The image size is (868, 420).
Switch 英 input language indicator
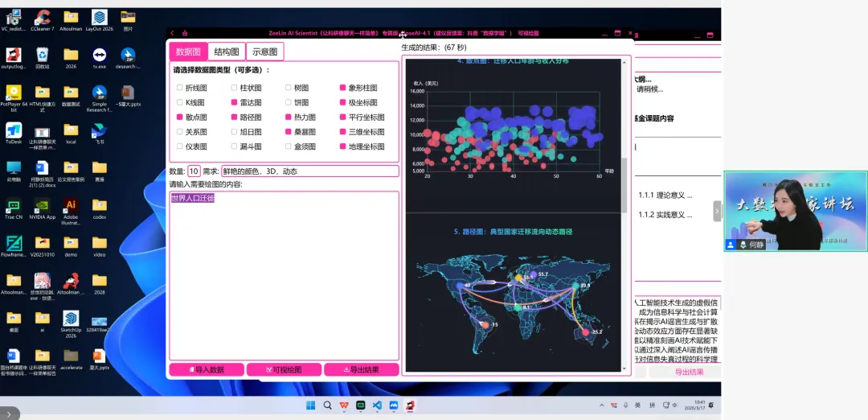tap(637, 405)
